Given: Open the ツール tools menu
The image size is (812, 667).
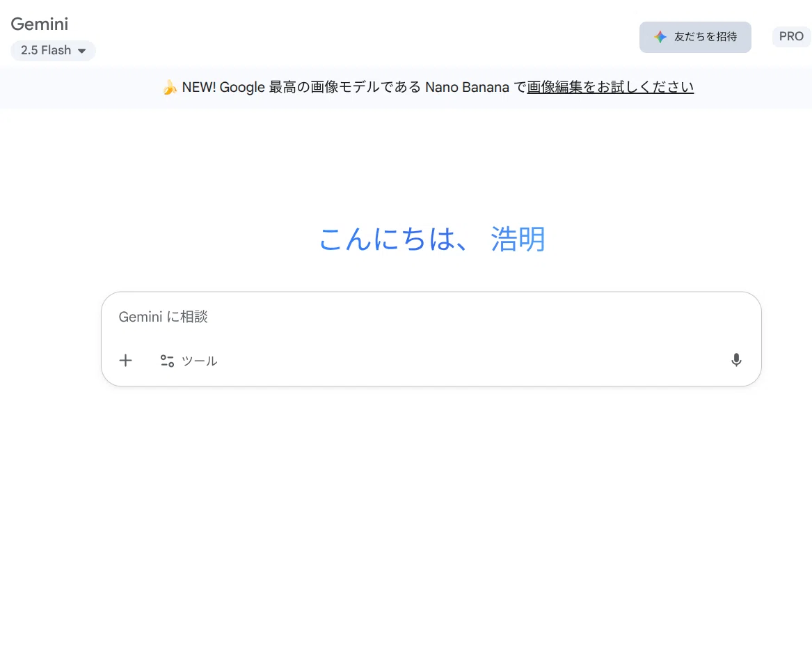Looking at the screenshot, I should (x=189, y=361).
